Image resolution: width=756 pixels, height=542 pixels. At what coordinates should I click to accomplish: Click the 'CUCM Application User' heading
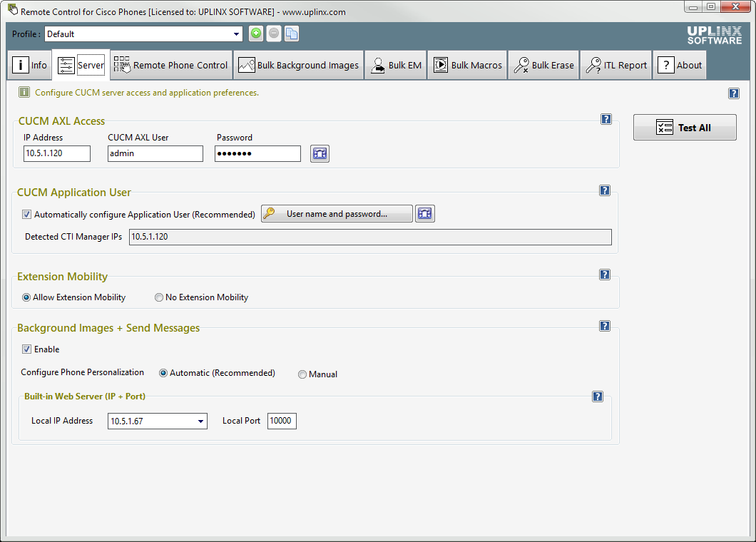[x=73, y=193]
